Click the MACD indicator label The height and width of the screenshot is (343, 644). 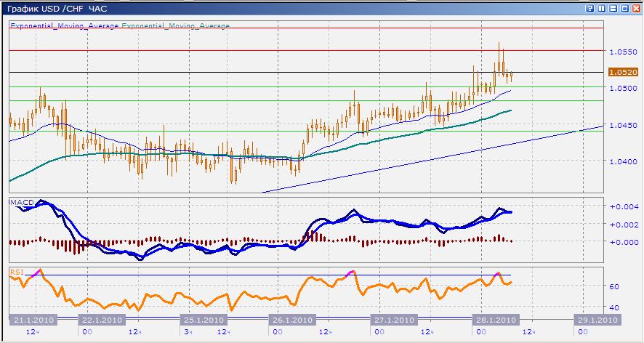pos(19,200)
